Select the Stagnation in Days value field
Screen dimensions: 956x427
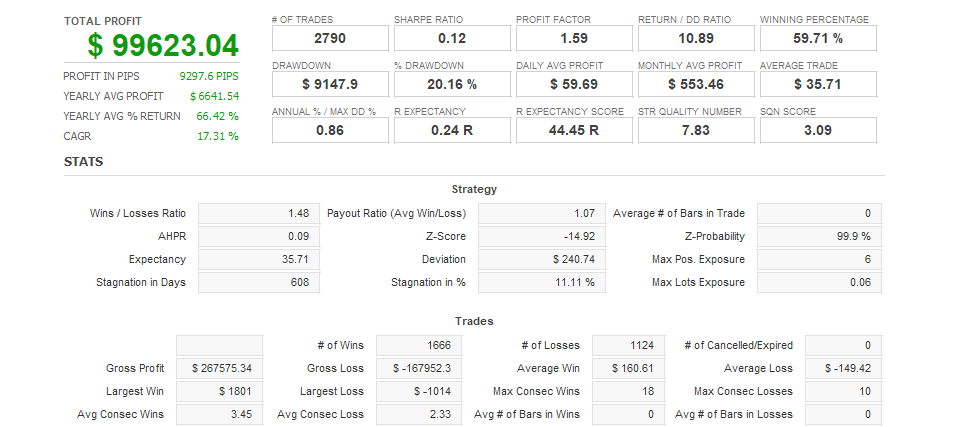click(260, 282)
